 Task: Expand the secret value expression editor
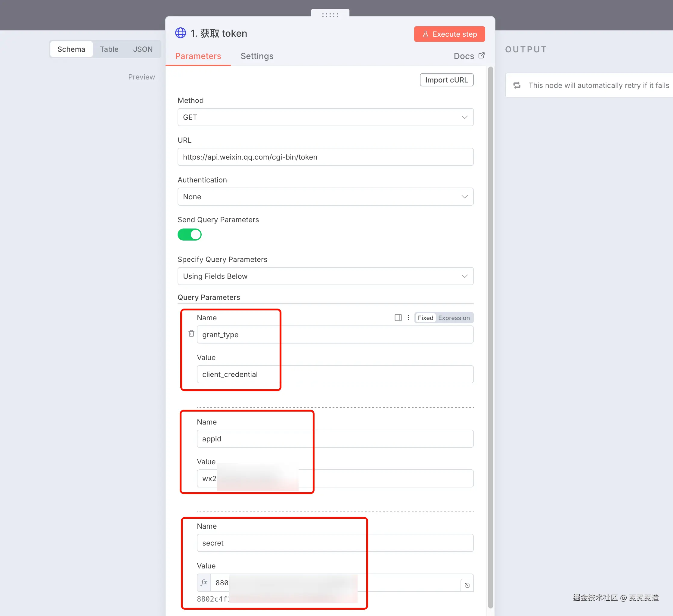click(x=467, y=585)
